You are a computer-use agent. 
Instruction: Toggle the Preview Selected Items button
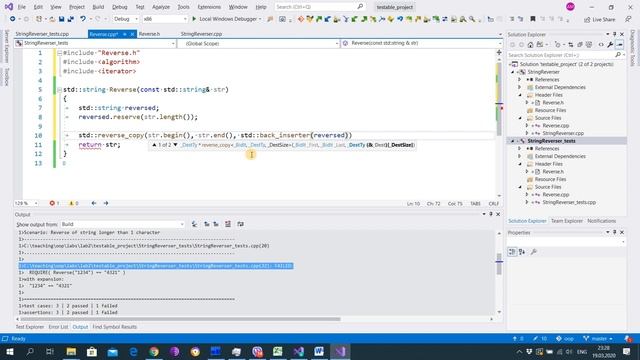tap(619, 44)
